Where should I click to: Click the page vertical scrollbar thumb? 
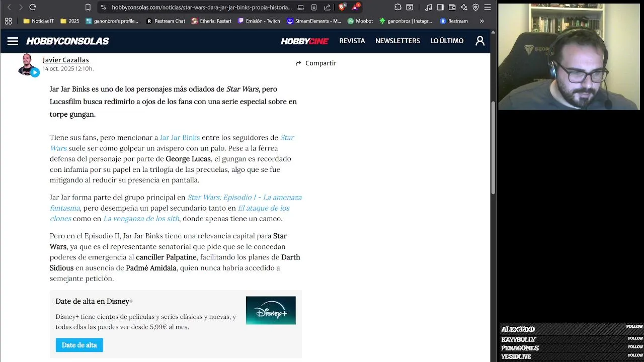494,148
